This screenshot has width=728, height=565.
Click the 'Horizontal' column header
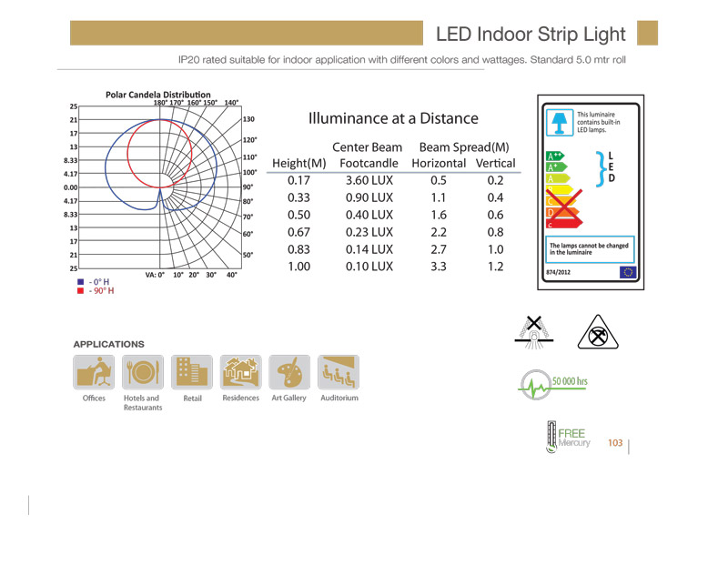(x=439, y=164)
